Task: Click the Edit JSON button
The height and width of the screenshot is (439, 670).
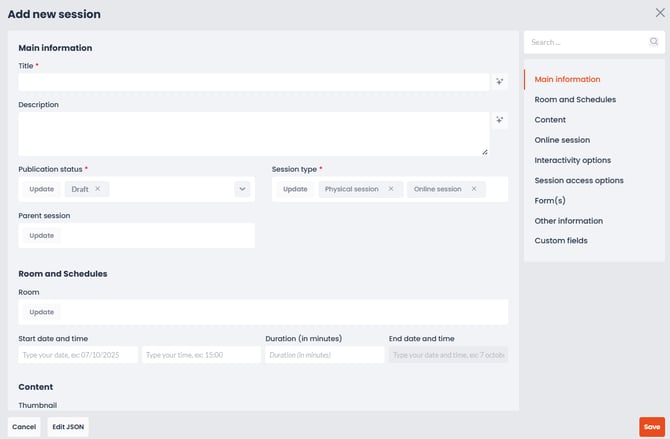Action: tap(68, 426)
